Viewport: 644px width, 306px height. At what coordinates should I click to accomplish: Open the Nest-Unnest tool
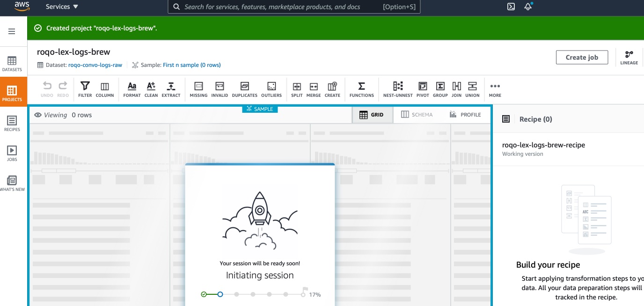click(x=398, y=89)
